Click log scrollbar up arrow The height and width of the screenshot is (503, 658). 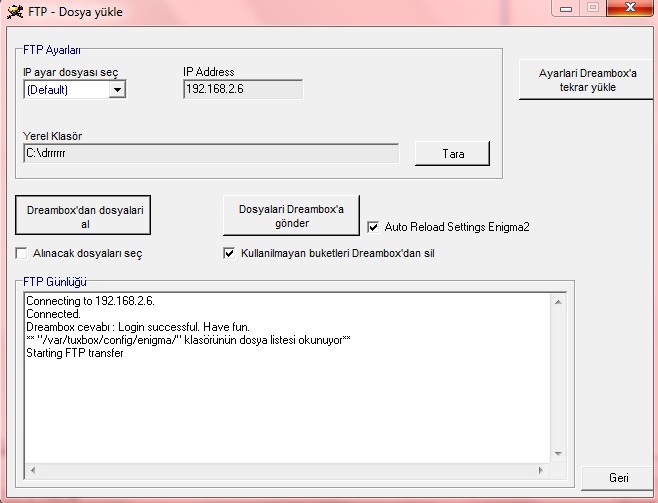[x=558, y=302]
